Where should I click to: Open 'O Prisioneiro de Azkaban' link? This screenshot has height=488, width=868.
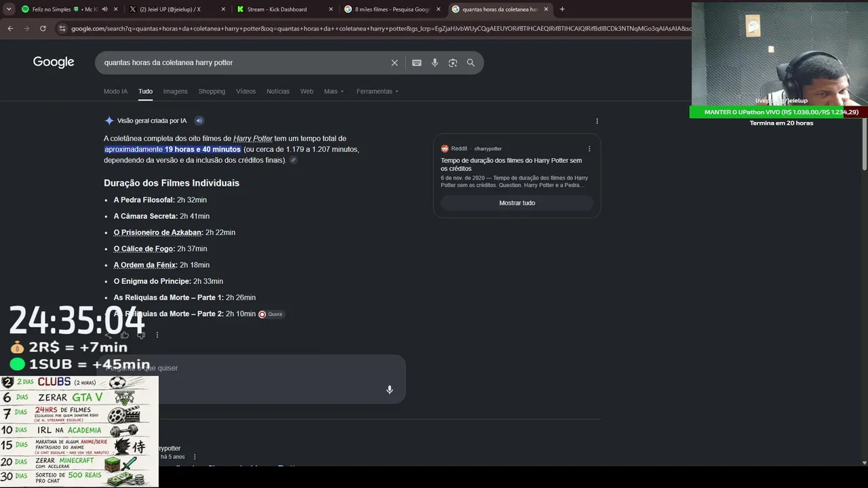click(158, 232)
